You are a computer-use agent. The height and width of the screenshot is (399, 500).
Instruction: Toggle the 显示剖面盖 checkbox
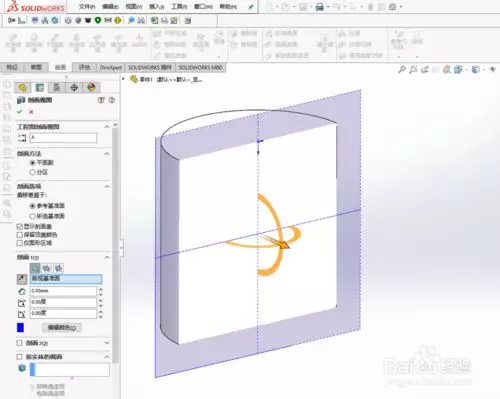20,227
